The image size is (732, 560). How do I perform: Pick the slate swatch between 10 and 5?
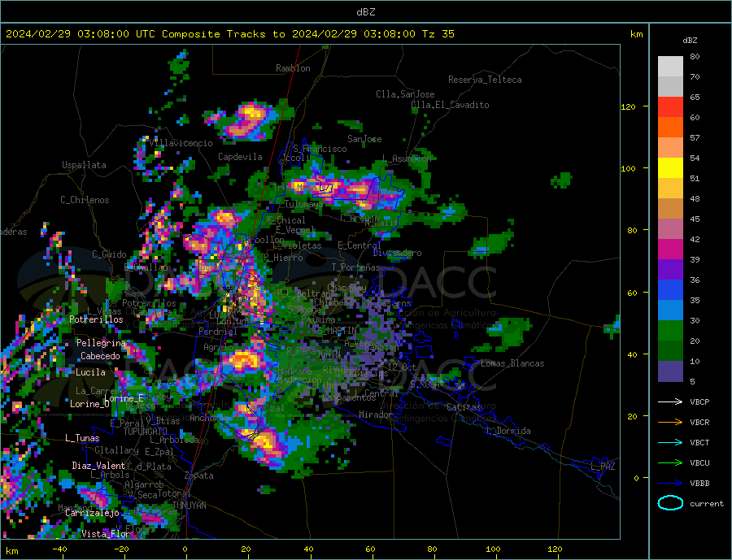[670, 371]
